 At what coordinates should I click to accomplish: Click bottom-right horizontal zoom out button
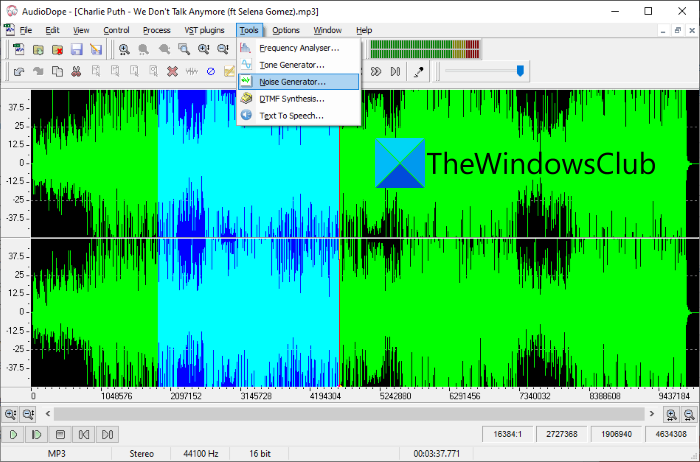(689, 414)
